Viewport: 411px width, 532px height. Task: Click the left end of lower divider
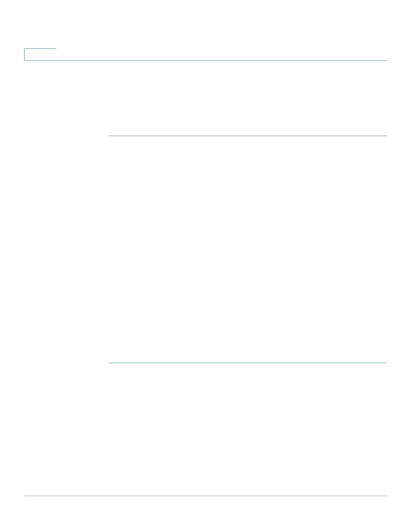[x=110, y=363]
